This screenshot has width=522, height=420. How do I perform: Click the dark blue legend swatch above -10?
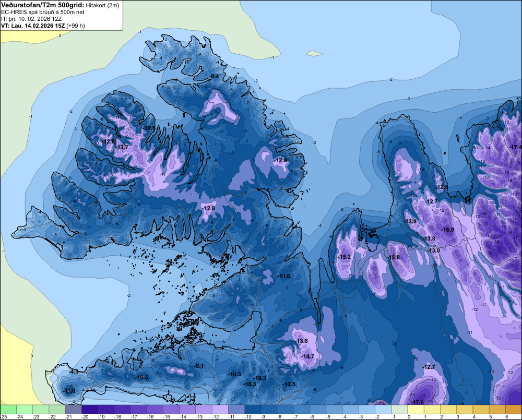tap(253, 410)
